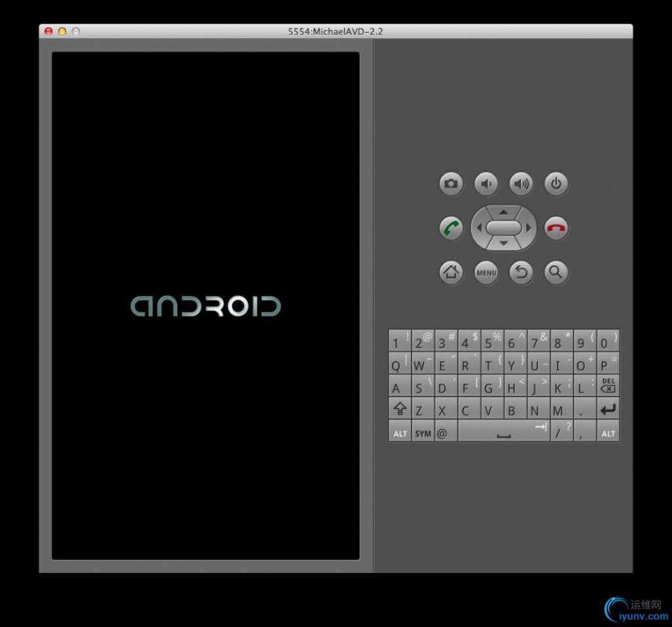672x627 pixels.
Task: Click the comma key
Action: 585,431
